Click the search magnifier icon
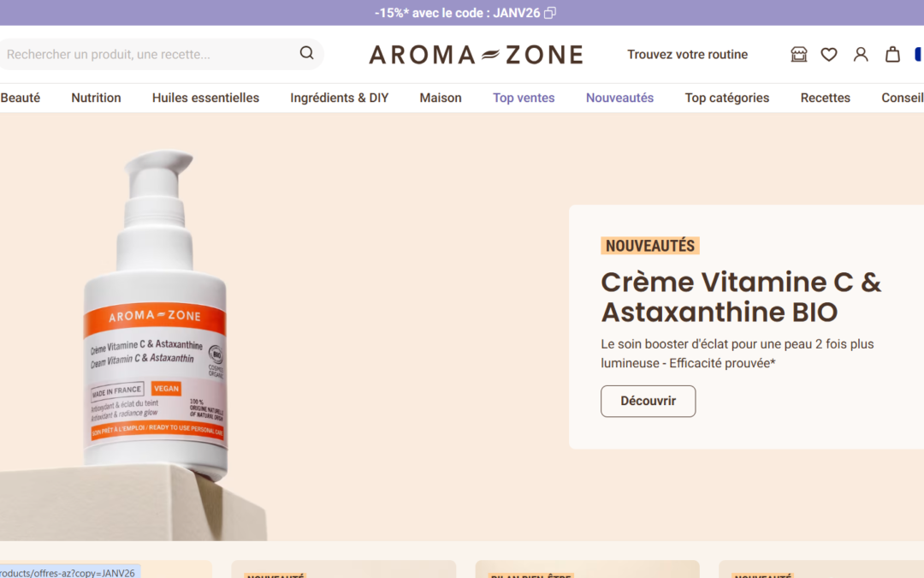This screenshot has height=578, width=924. [x=306, y=53]
